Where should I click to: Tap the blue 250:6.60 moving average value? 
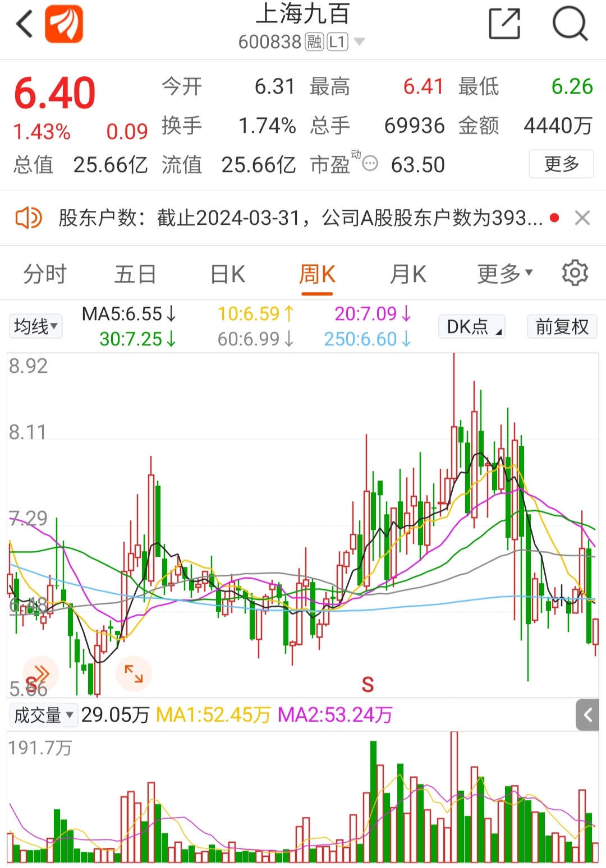point(368,339)
